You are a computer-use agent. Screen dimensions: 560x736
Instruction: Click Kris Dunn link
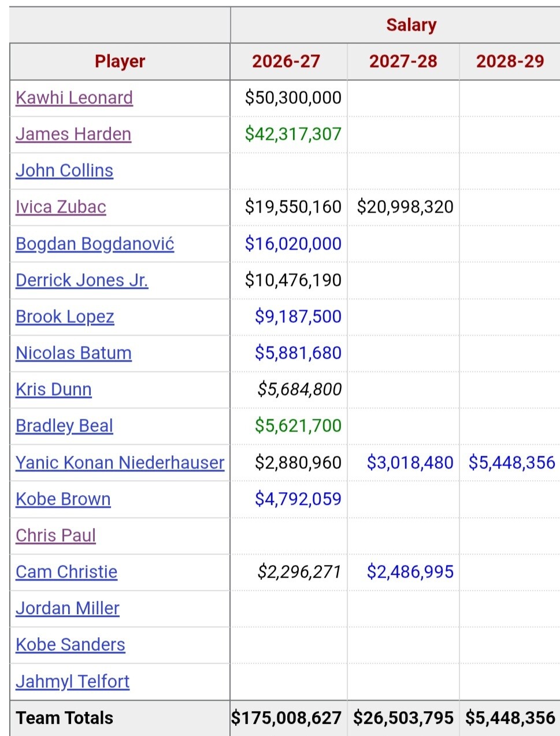tap(54, 389)
